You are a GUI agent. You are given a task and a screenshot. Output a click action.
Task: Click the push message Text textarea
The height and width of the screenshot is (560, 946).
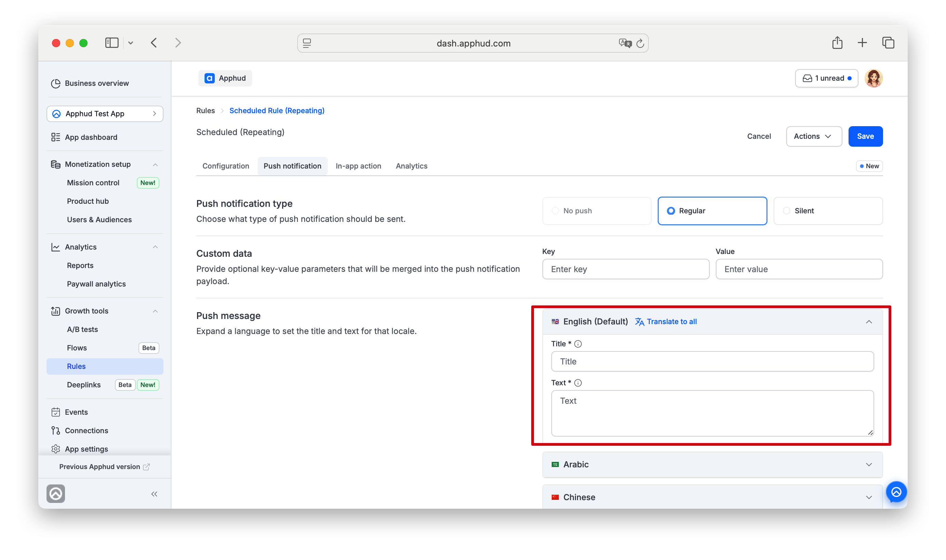712,413
